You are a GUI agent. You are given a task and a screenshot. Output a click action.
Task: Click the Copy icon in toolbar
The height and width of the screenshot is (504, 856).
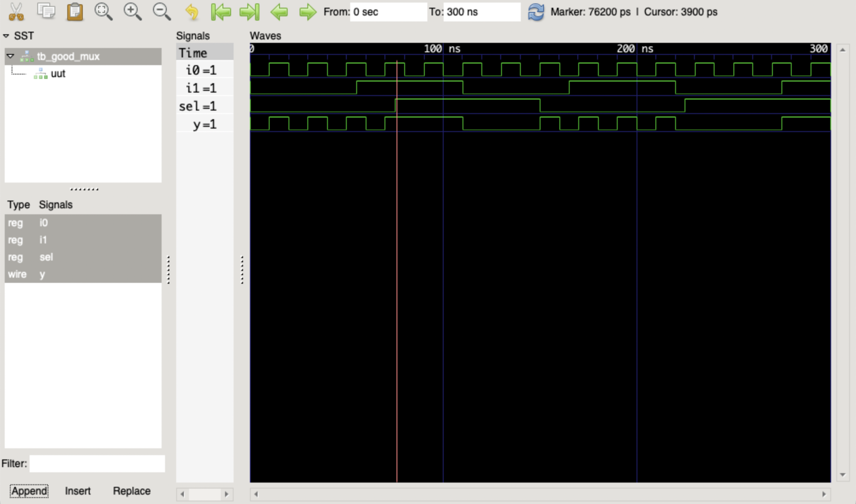pos(46,12)
